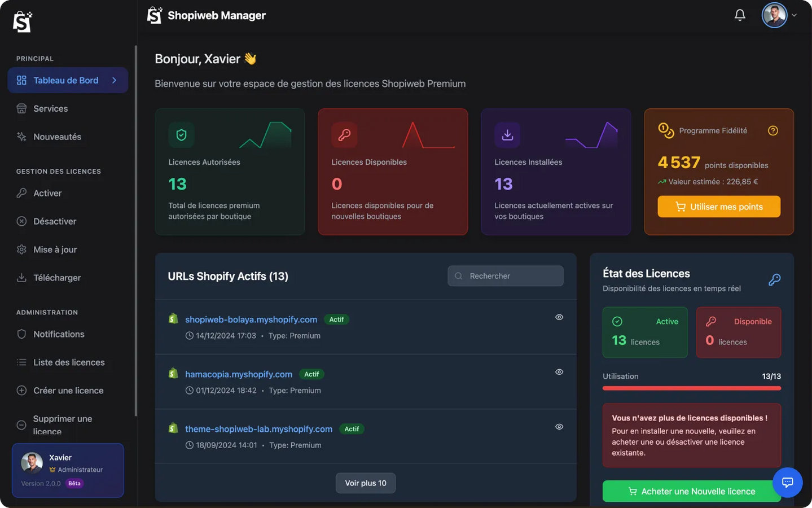Click the Licences Autorisées shield icon
The width and height of the screenshot is (812, 508).
pyautogui.click(x=181, y=135)
